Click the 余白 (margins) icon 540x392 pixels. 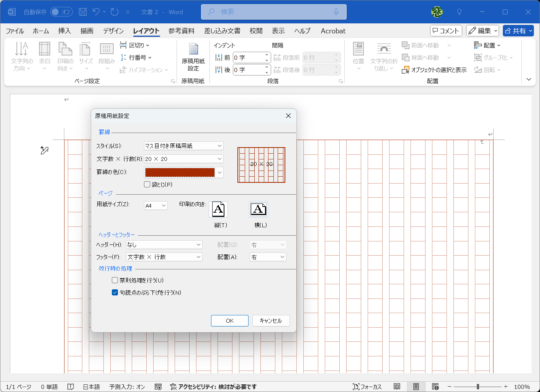pos(44,56)
